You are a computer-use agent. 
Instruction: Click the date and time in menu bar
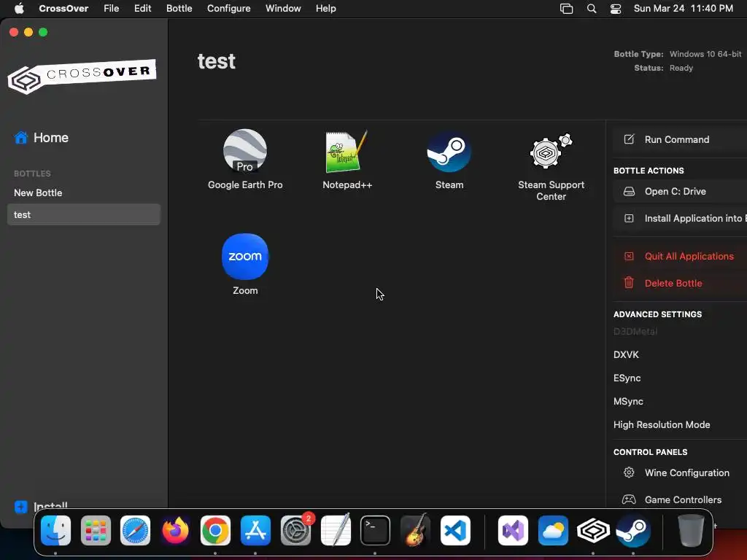(x=683, y=9)
